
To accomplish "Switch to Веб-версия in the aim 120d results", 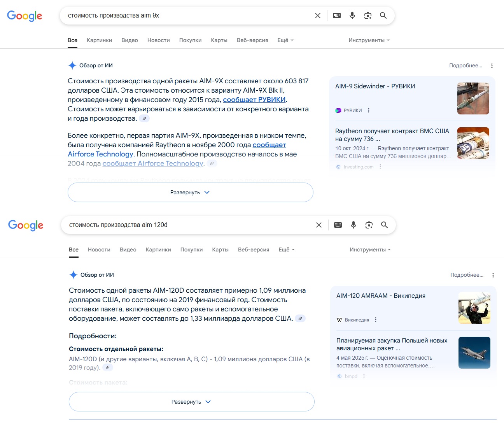I will [254, 250].
